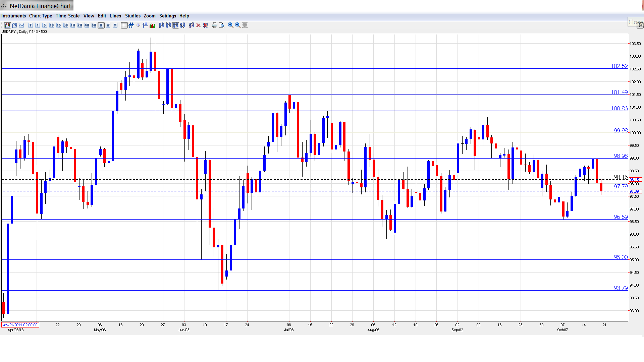Click the 97.69 current price marker
Screen dimensions: 644x362
click(635, 191)
